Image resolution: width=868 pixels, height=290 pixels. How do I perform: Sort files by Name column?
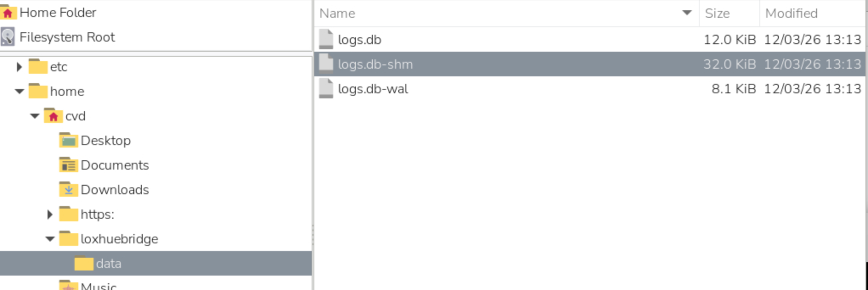tap(338, 14)
